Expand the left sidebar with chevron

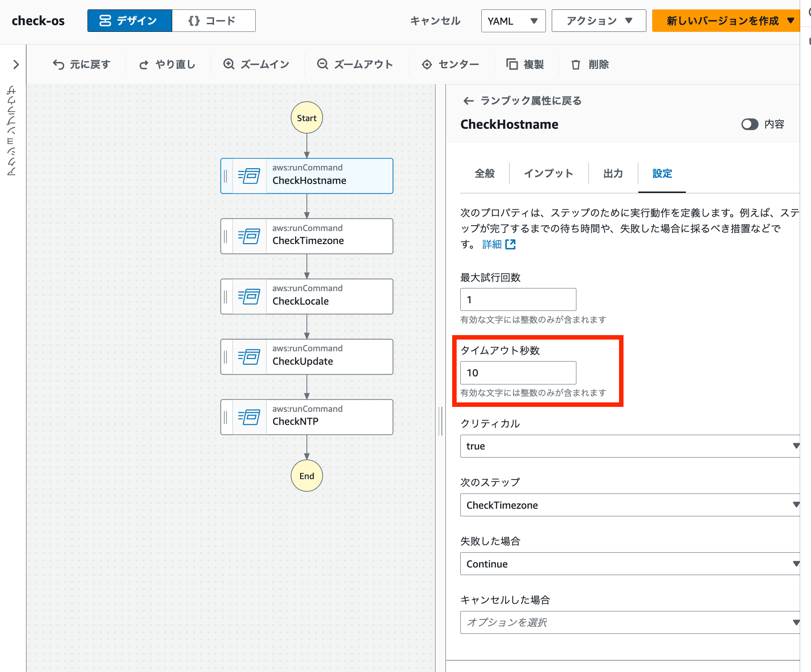coord(16,65)
